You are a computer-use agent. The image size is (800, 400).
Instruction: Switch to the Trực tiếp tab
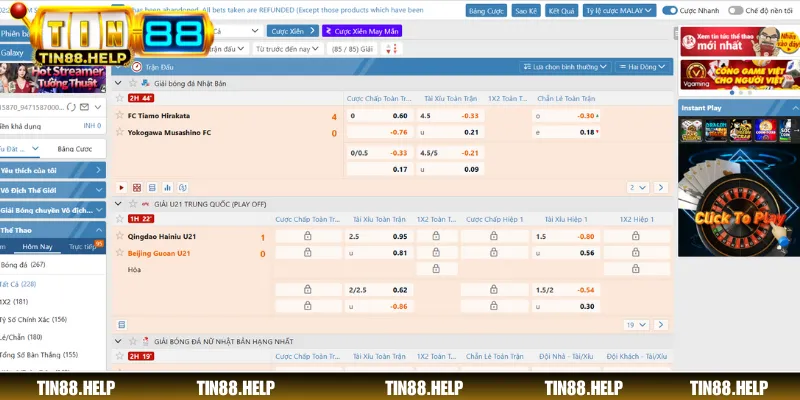[82, 246]
